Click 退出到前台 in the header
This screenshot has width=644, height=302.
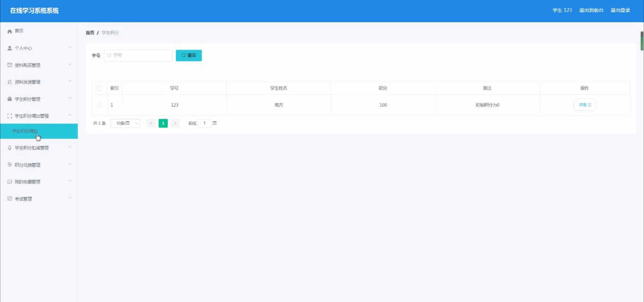tap(592, 10)
